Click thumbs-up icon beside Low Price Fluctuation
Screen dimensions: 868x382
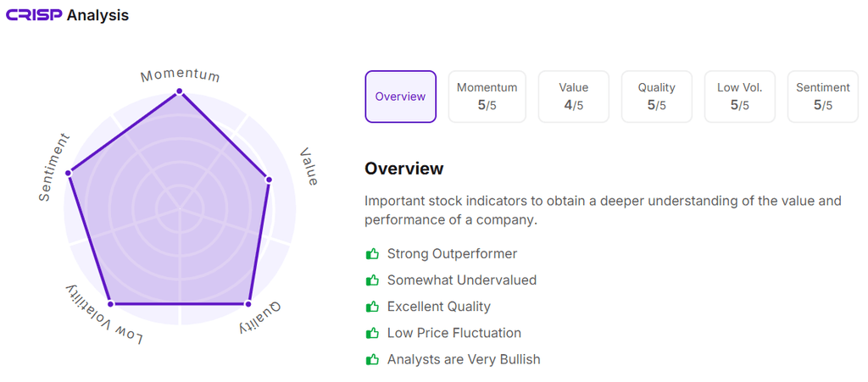click(x=371, y=333)
